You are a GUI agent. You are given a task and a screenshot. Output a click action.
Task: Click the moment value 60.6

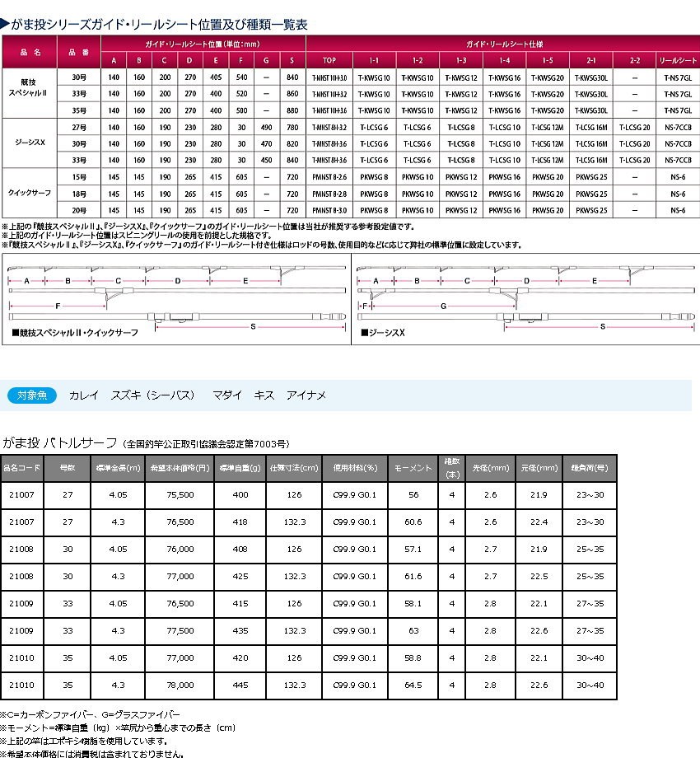point(413,522)
